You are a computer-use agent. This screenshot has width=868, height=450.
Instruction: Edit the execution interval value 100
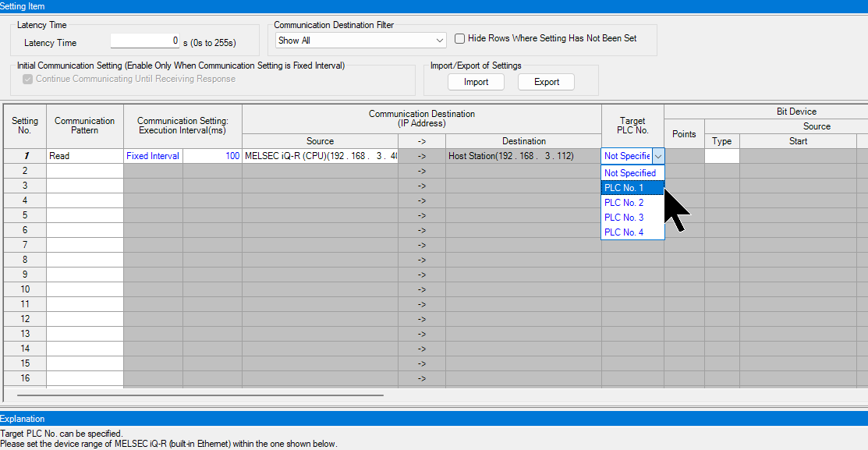[213, 156]
